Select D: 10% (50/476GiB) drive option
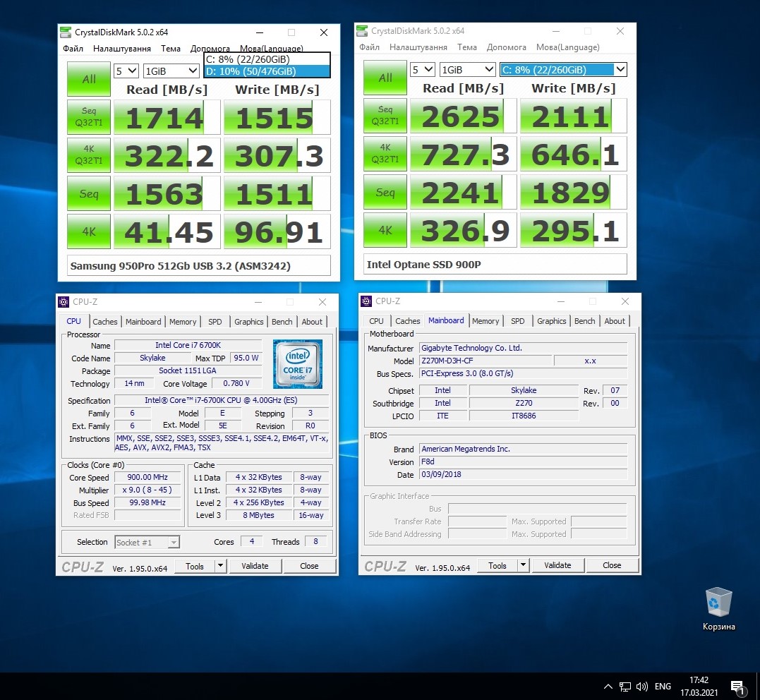 click(x=267, y=71)
